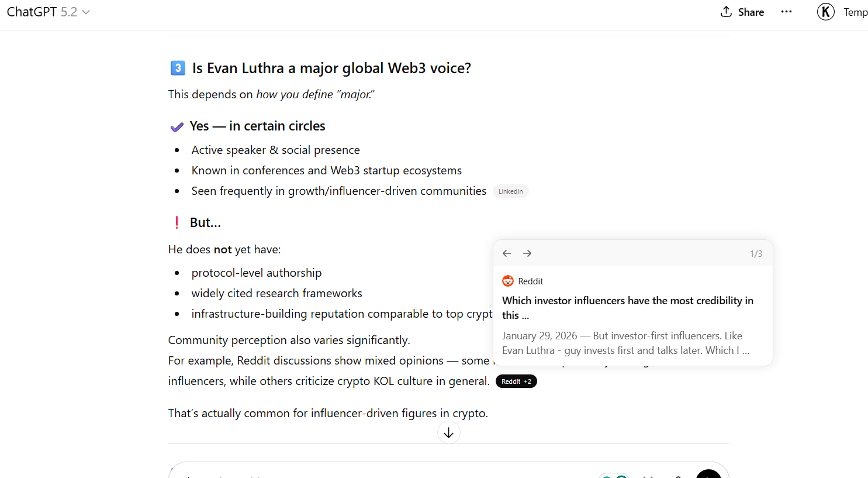Click the microphone dictation icon in the composer
This screenshot has height=478, width=868.
[x=677, y=476]
